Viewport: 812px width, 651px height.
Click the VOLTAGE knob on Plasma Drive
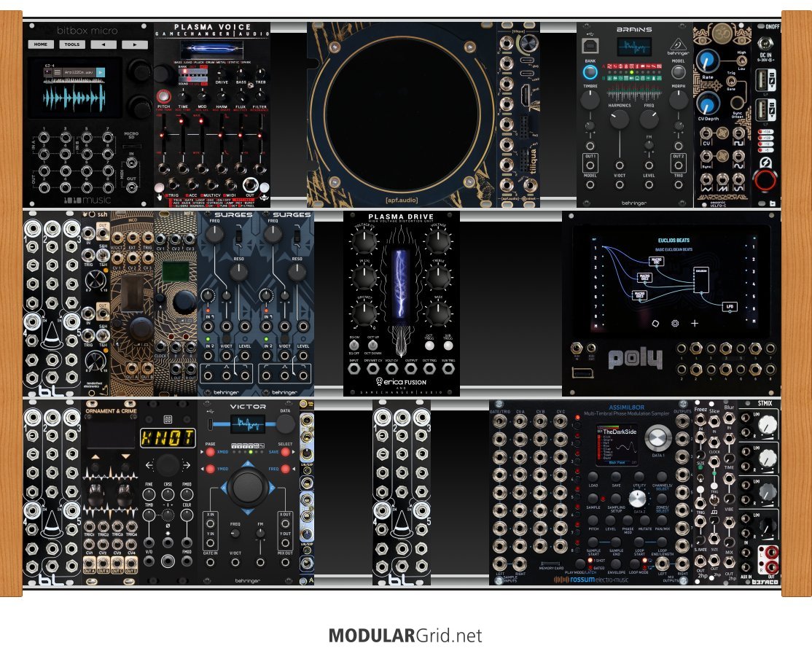coord(438,242)
